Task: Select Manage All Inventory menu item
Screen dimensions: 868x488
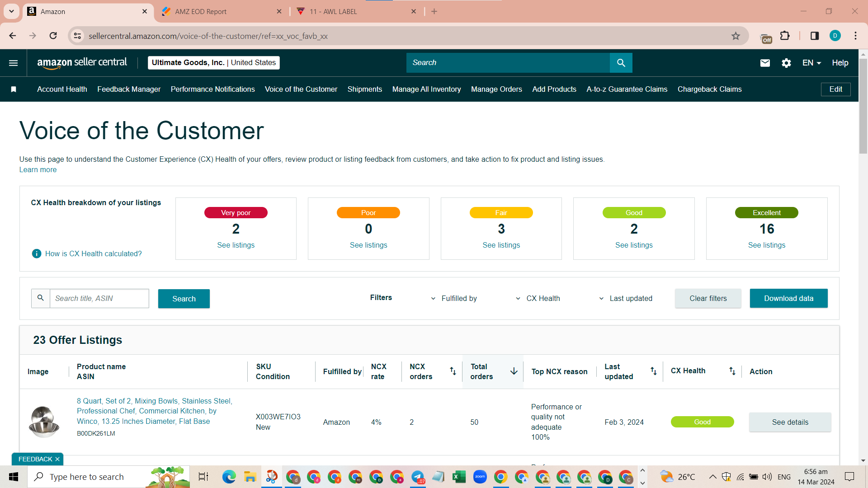Action: click(x=426, y=89)
